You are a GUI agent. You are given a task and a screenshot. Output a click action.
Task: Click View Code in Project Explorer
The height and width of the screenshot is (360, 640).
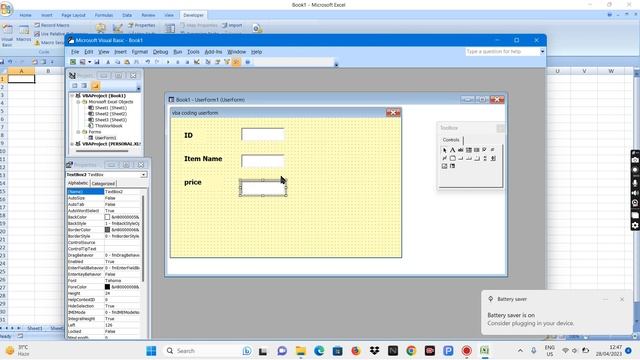tap(75, 86)
